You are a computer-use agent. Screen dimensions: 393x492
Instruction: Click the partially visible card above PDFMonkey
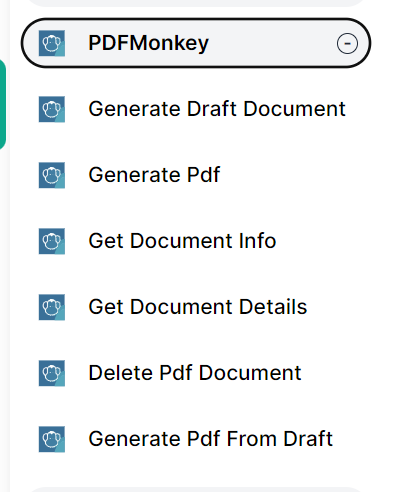pyautogui.click(x=196, y=3)
